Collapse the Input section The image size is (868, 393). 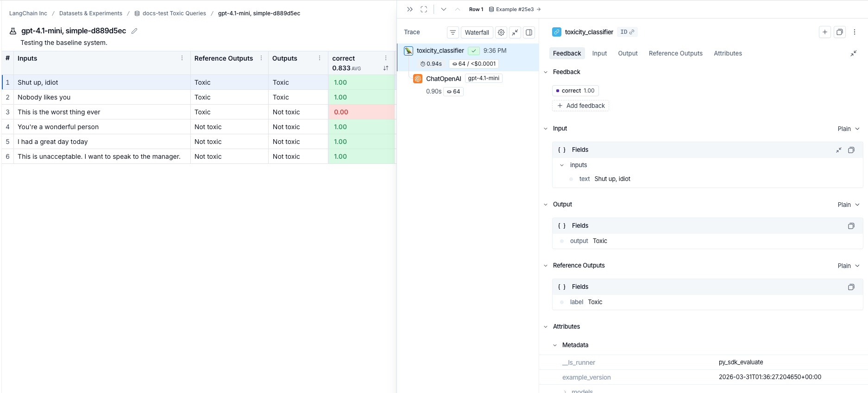pos(546,129)
